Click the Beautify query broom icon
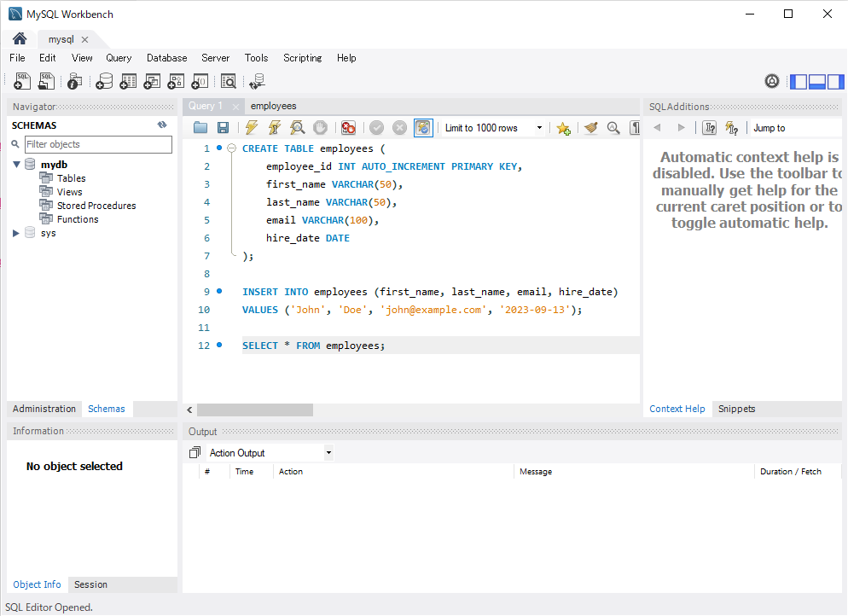Screen dimensions: 848x616 pos(590,128)
